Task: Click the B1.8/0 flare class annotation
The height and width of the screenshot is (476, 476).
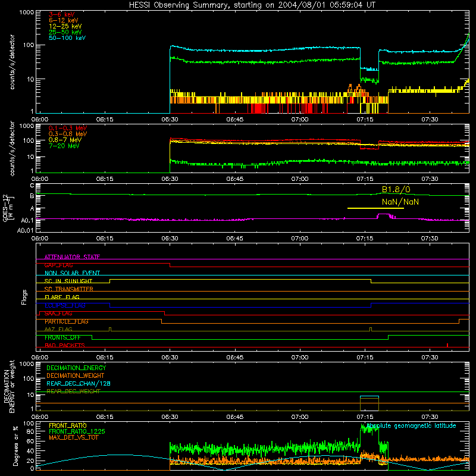Action: coord(396,190)
